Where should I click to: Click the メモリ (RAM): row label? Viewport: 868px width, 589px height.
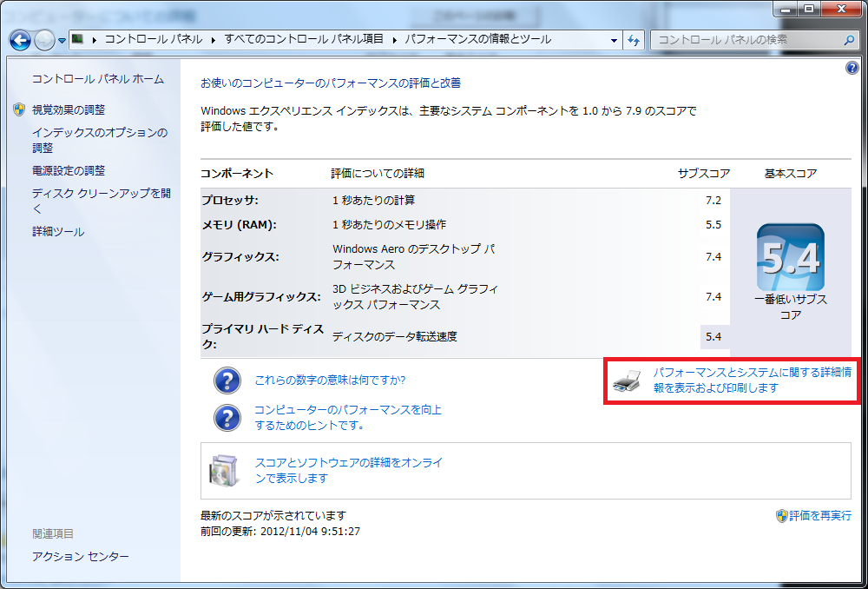239,225
